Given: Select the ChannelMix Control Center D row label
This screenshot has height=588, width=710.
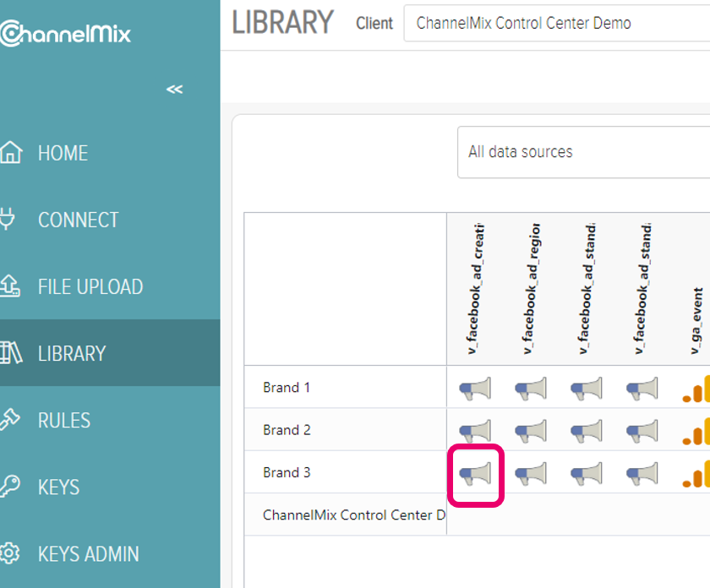Looking at the screenshot, I should pos(354,515).
